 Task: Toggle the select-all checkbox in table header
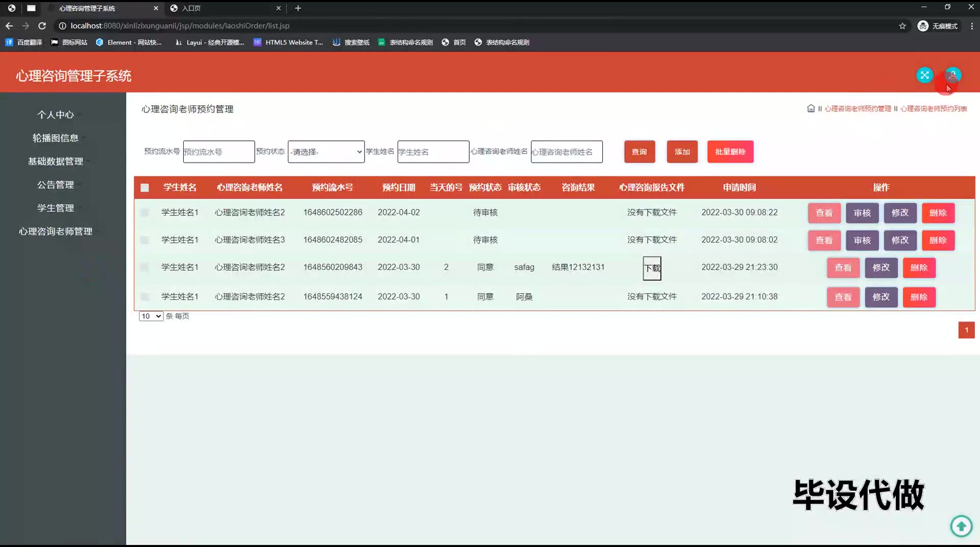tap(145, 188)
